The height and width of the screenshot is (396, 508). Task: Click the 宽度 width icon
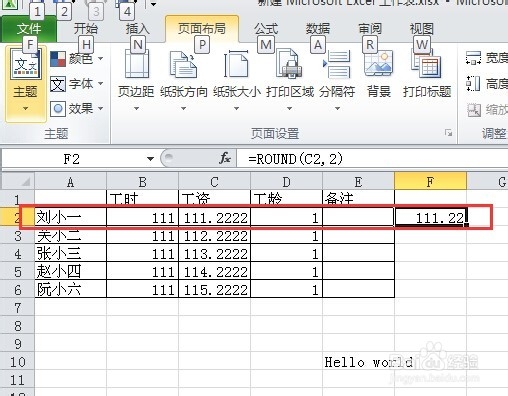(473, 58)
